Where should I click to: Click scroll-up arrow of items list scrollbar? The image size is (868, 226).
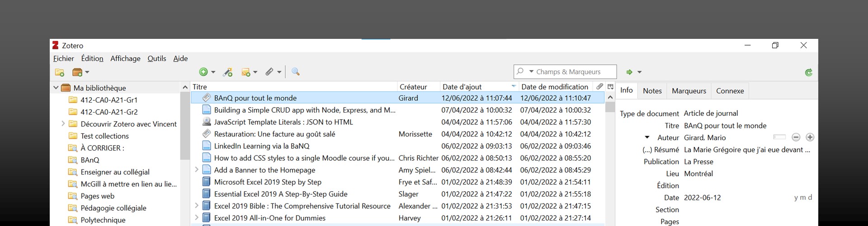(x=610, y=97)
